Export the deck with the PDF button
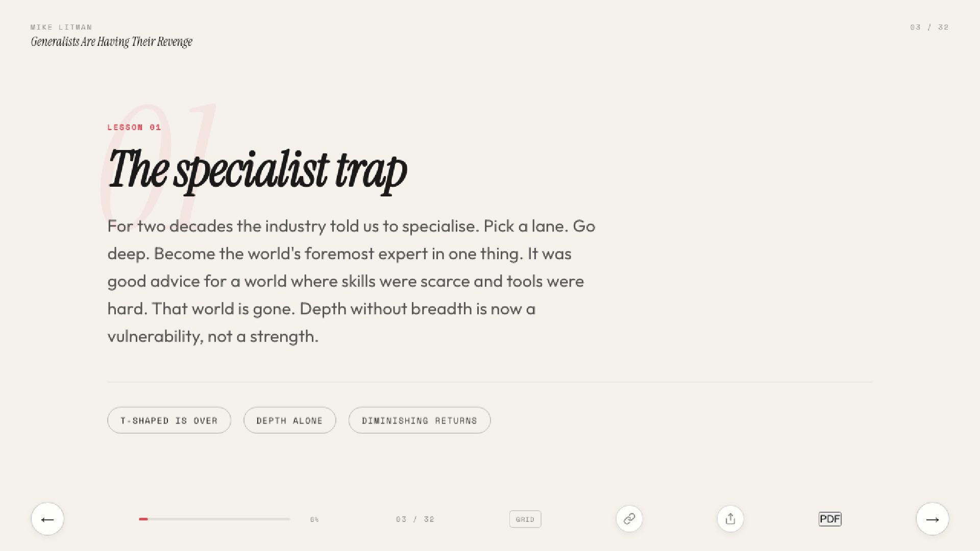Image resolution: width=980 pixels, height=551 pixels. pyautogui.click(x=829, y=519)
